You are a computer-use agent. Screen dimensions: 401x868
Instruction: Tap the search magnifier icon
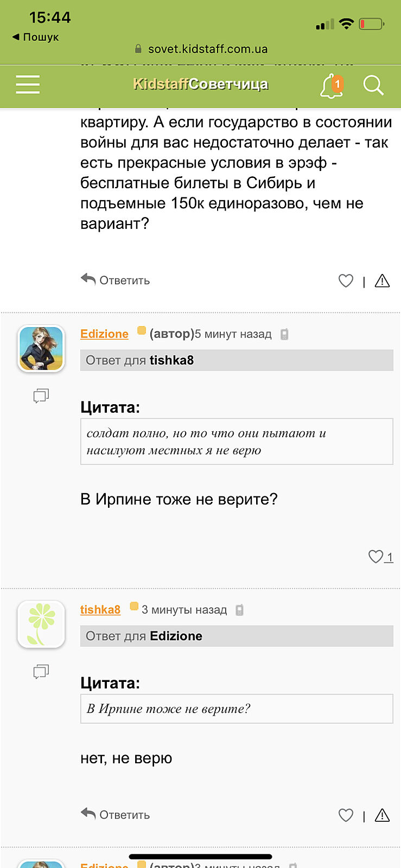coord(373,85)
